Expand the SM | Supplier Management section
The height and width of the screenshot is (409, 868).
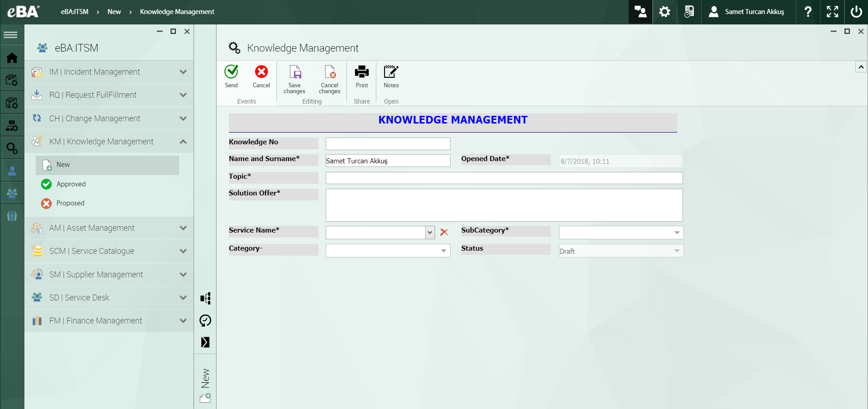click(109, 275)
